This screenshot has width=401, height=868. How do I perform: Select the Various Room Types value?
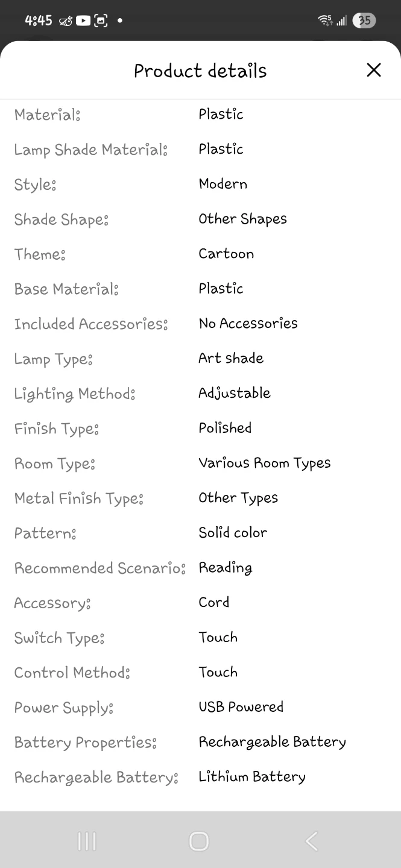(x=265, y=463)
